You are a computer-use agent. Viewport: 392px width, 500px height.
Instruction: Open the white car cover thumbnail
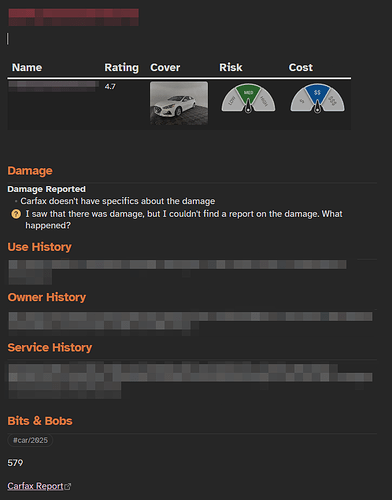click(x=179, y=103)
